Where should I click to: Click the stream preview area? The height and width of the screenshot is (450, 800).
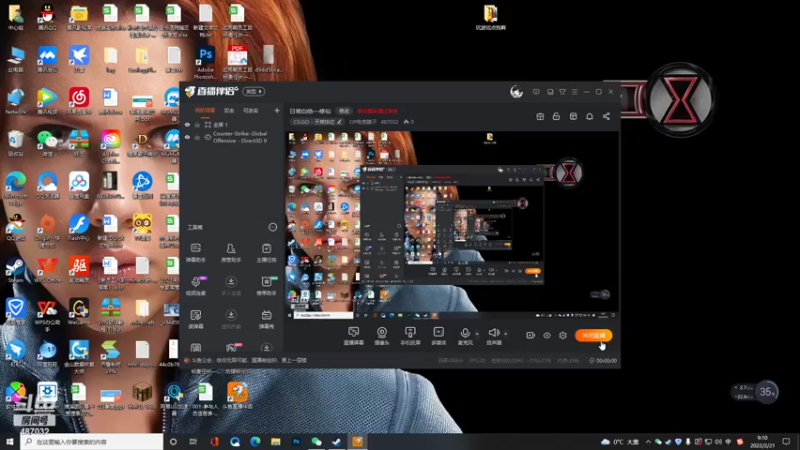tap(451, 225)
